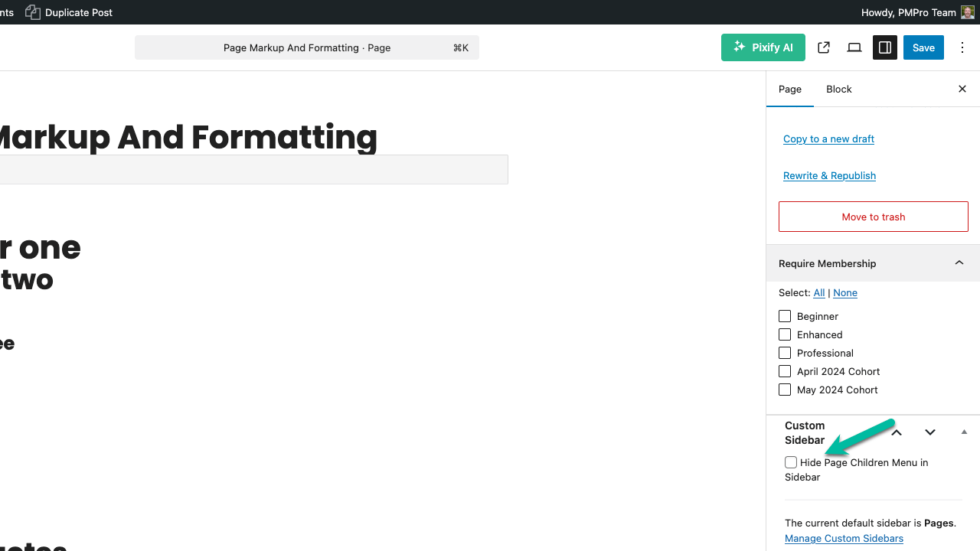
Task: Click the Require Membership heading text
Action: [827, 263]
